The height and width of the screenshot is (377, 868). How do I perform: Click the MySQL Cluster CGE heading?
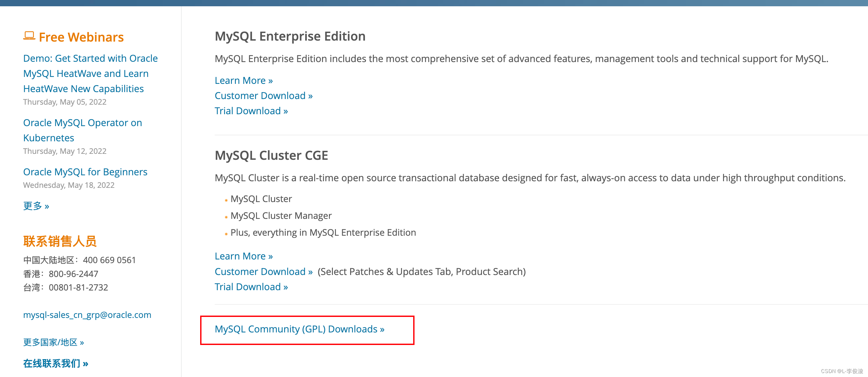tap(271, 155)
